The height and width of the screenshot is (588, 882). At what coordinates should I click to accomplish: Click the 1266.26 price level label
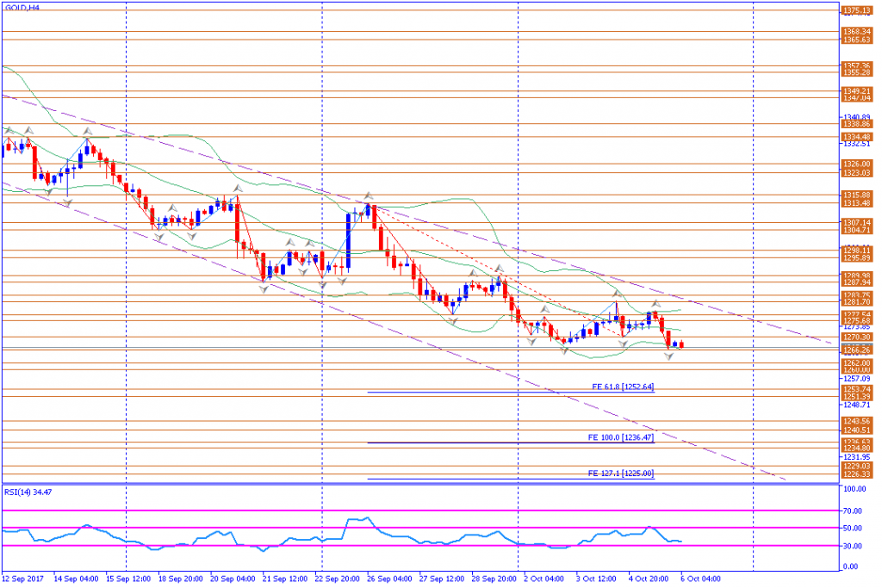click(857, 350)
